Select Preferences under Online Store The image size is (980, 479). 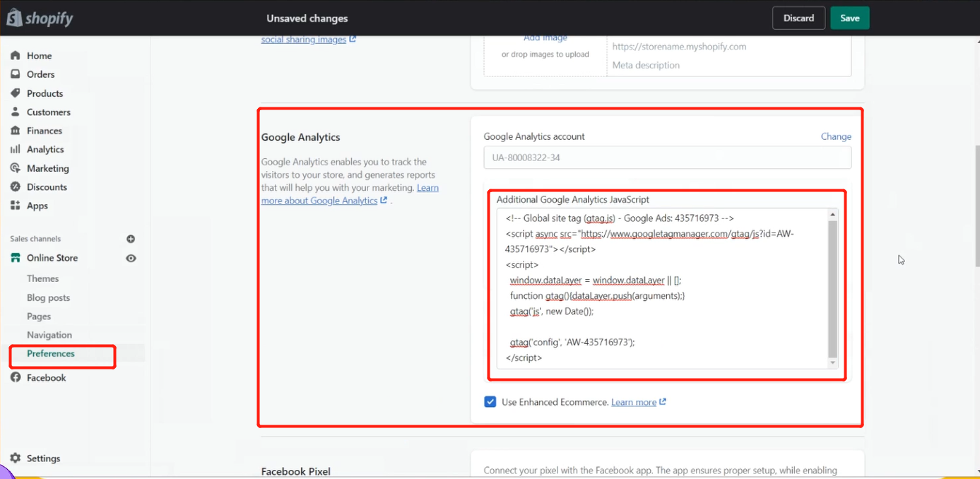click(x=51, y=353)
